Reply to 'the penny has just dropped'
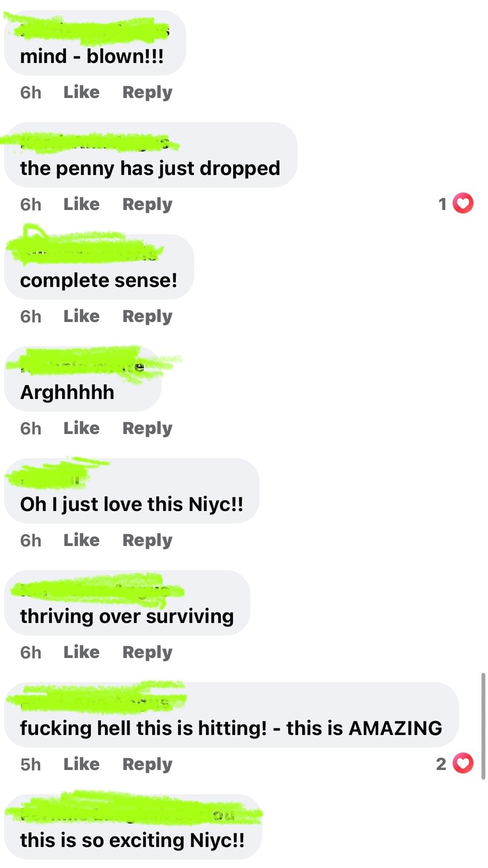The image size is (488, 868). tap(147, 205)
